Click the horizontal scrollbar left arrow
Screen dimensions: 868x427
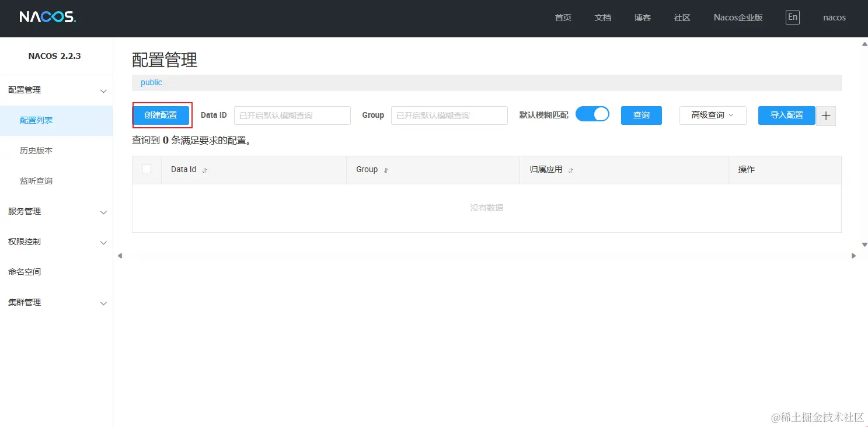pos(120,256)
